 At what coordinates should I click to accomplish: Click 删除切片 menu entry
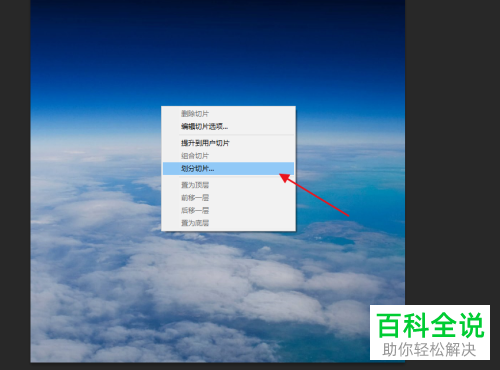(x=228, y=114)
